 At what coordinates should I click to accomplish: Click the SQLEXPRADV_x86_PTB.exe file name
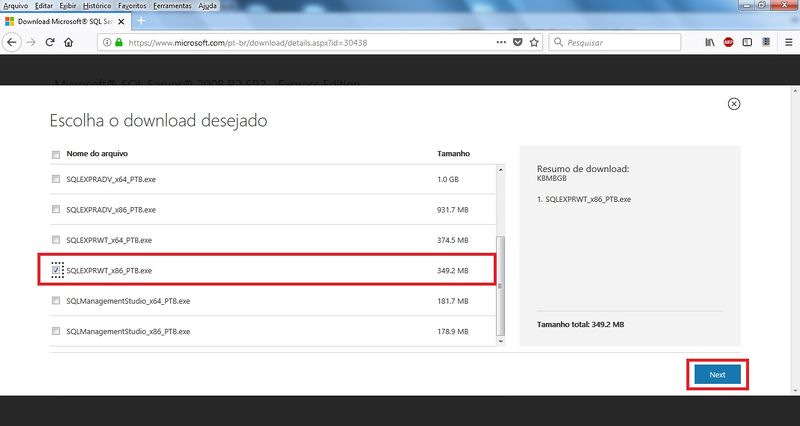point(111,210)
